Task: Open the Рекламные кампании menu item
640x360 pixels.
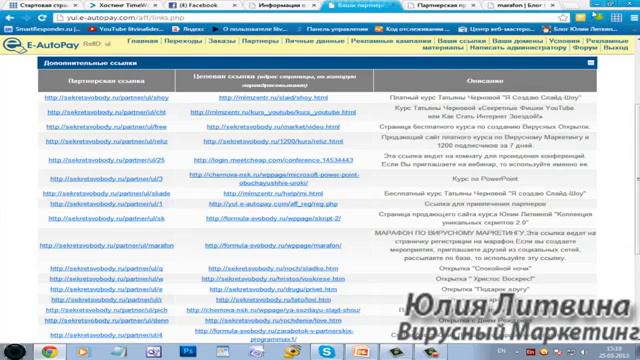Action: tap(391, 41)
